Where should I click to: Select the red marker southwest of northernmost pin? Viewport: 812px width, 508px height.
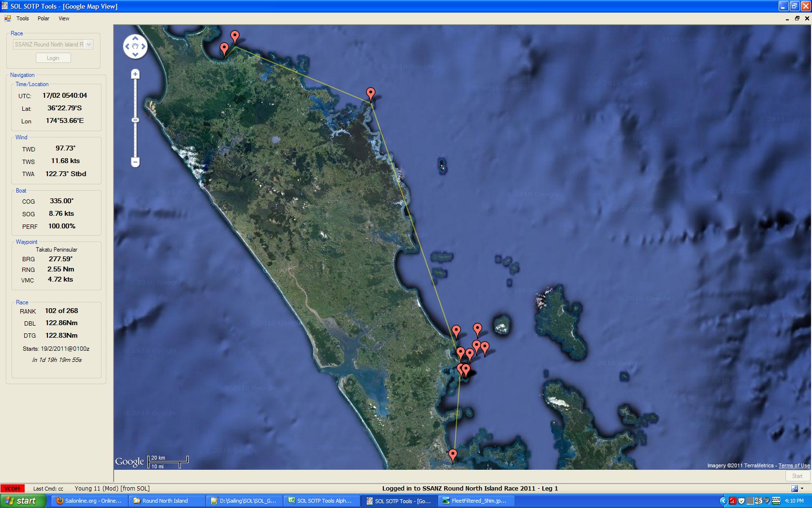point(224,49)
